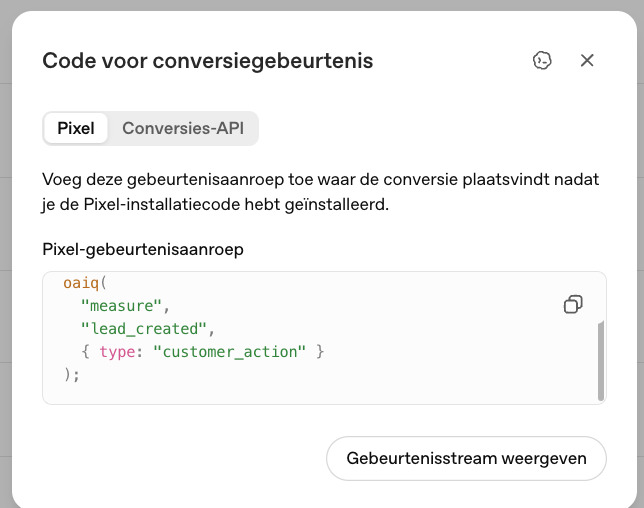This screenshot has width=644, height=508.
Task: Click the type key in code snippet
Action: (117, 352)
